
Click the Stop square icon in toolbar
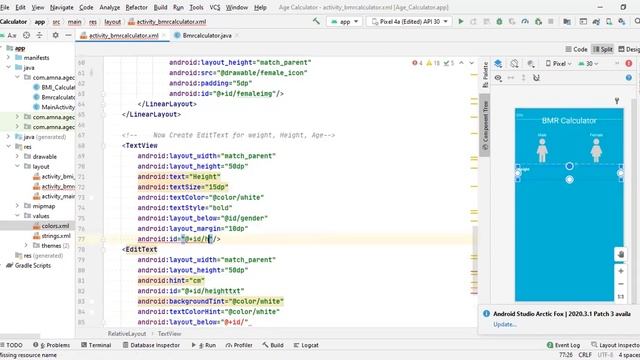coord(551,21)
